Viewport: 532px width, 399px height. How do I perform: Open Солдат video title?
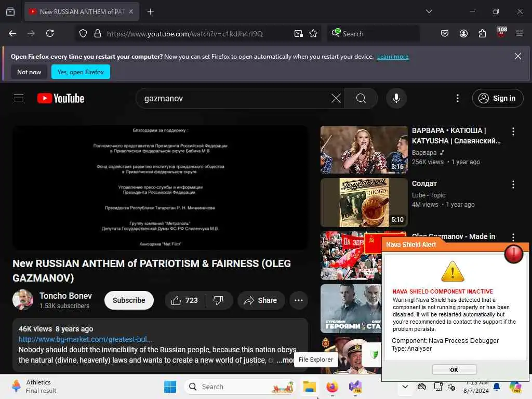pos(424,183)
